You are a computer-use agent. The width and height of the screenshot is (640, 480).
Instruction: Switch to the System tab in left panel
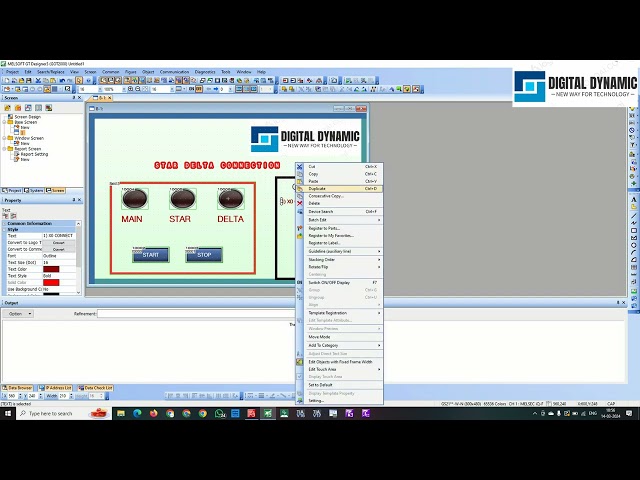(x=33, y=191)
